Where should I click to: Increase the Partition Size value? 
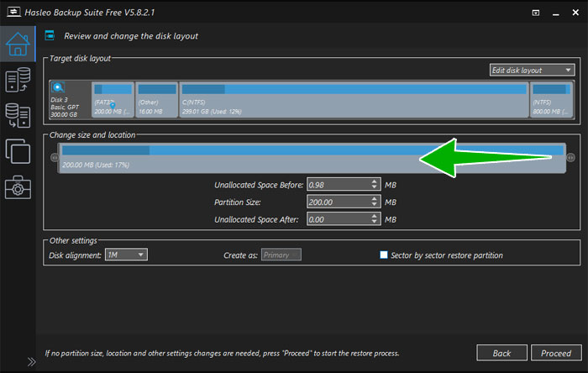375,199
